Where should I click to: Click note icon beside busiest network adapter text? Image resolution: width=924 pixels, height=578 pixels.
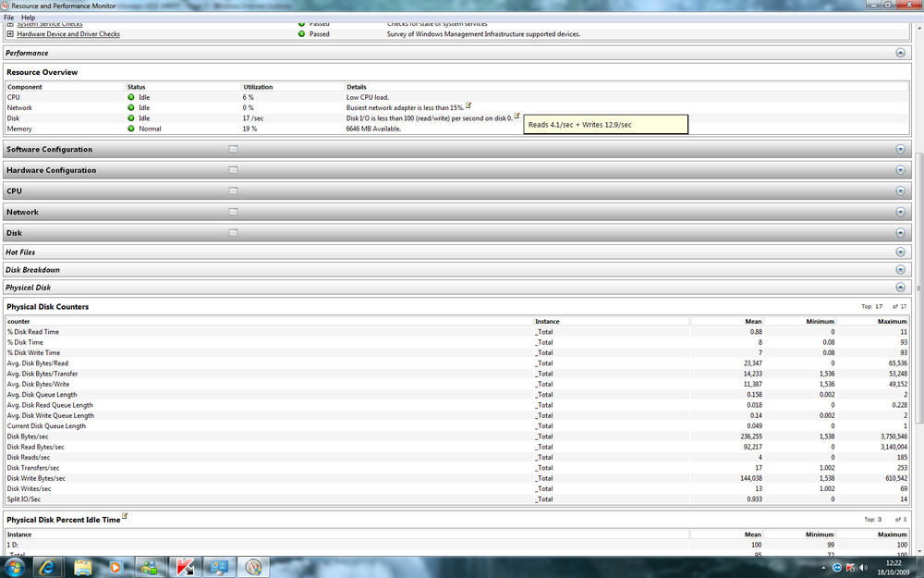pyautogui.click(x=468, y=105)
